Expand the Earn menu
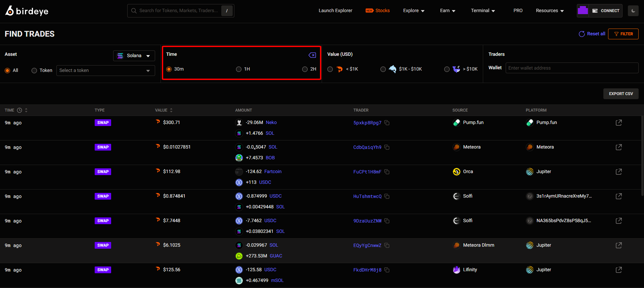 click(x=448, y=11)
